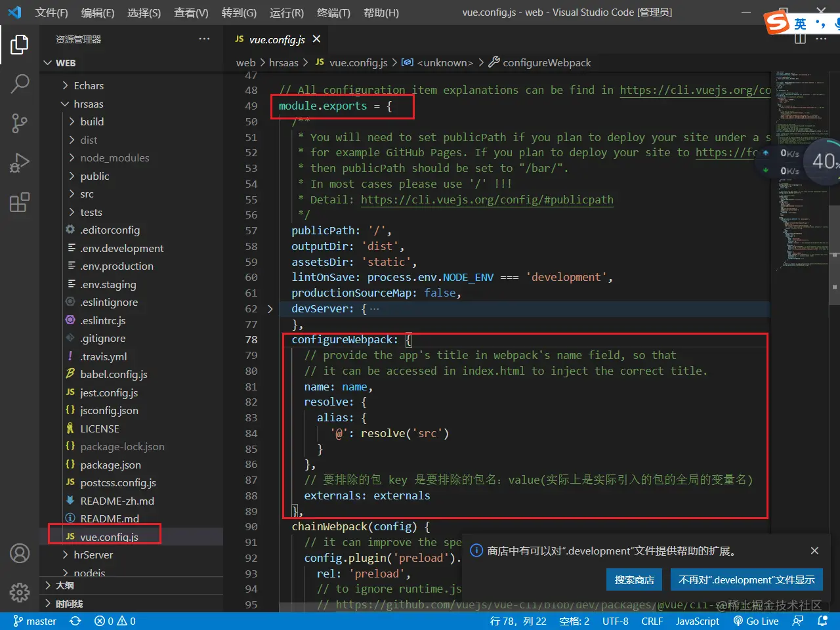Open Accounts icon in activity bar

click(x=20, y=553)
